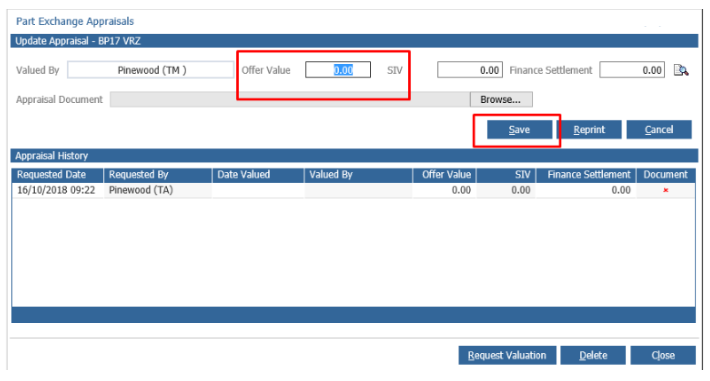The image size is (710, 381).
Task: Cancel the appraisal update
Action: click(659, 130)
